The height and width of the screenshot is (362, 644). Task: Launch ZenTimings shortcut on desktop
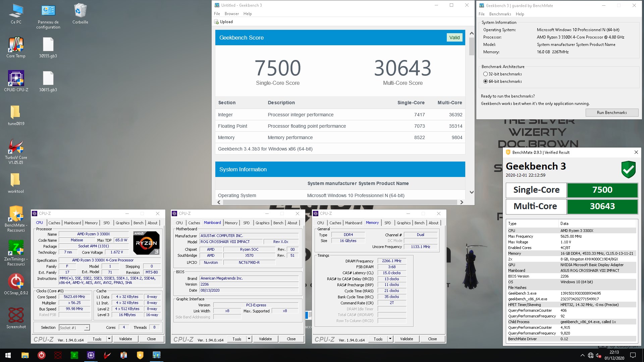point(16,253)
